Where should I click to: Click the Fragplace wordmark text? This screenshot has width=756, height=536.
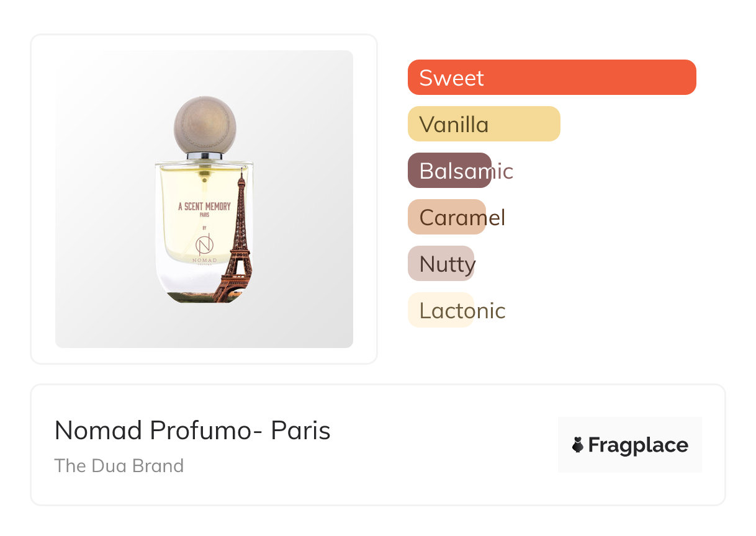(x=638, y=445)
